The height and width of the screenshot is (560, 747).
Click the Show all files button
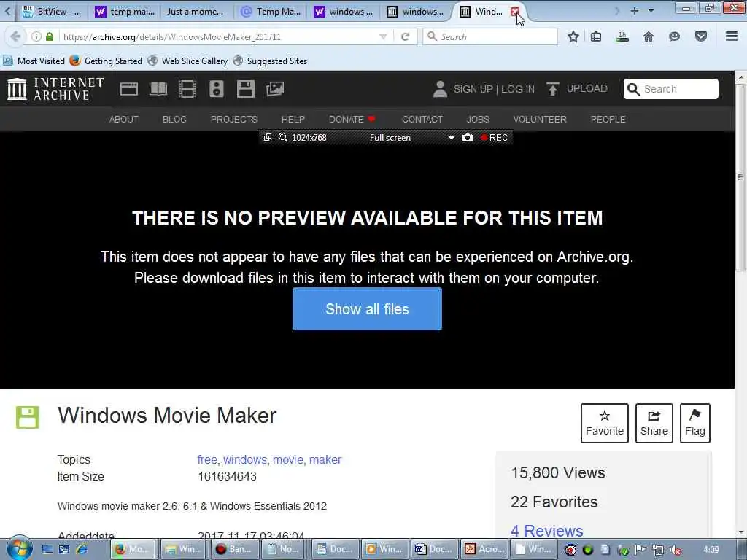click(367, 309)
